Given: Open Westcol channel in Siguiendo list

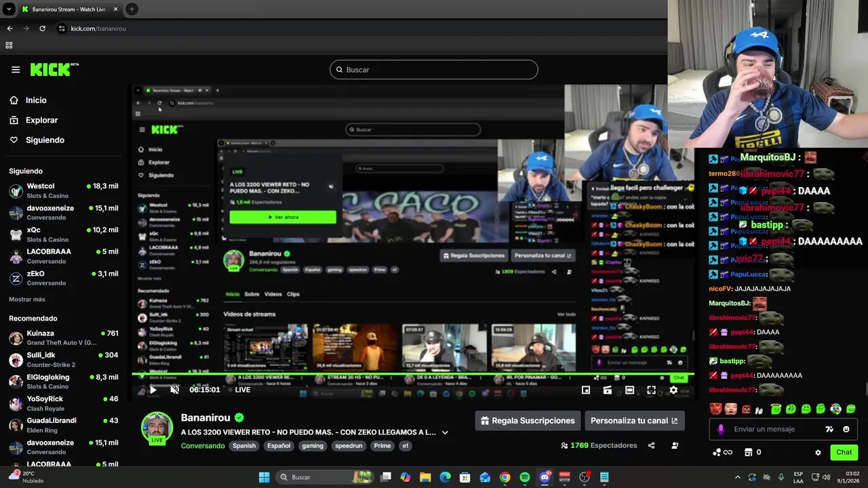Looking at the screenshot, I should (x=63, y=190).
